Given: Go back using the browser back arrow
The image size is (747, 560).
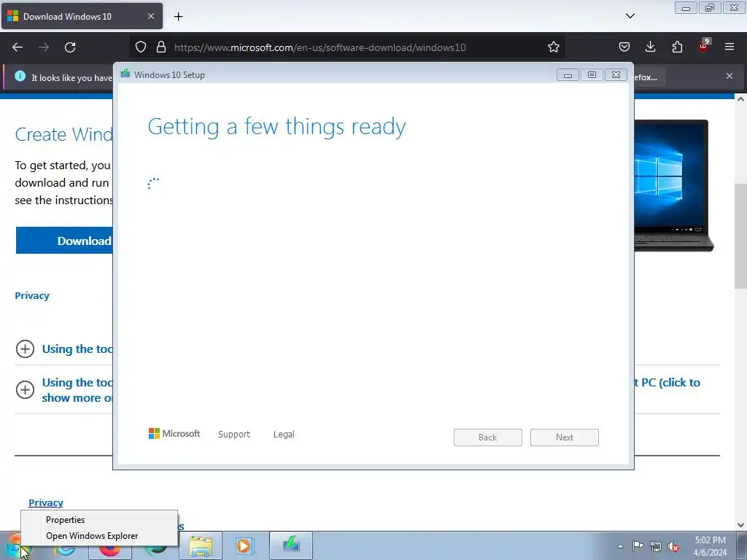Looking at the screenshot, I should click(x=18, y=47).
